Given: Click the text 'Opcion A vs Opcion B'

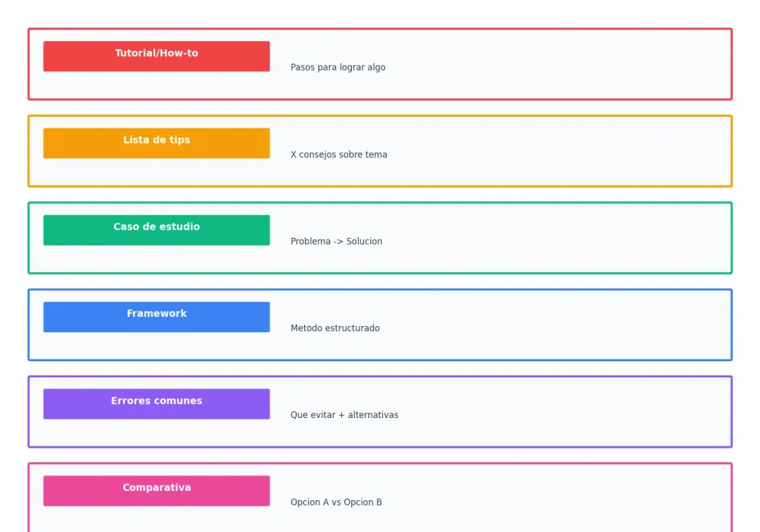Looking at the screenshot, I should (x=336, y=502).
